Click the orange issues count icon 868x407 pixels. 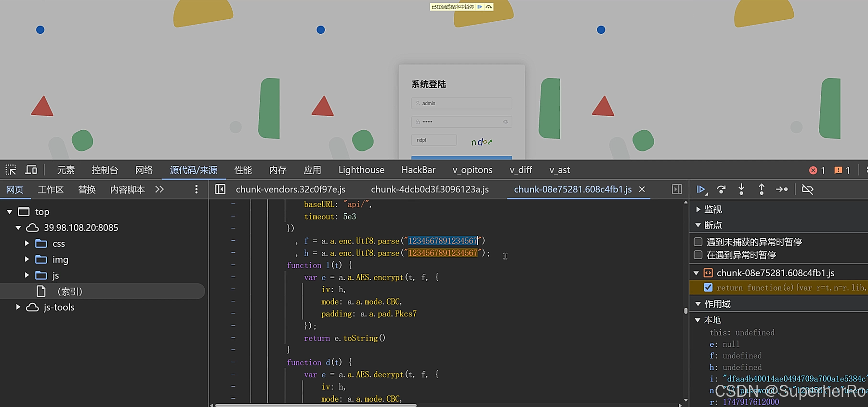(838, 170)
